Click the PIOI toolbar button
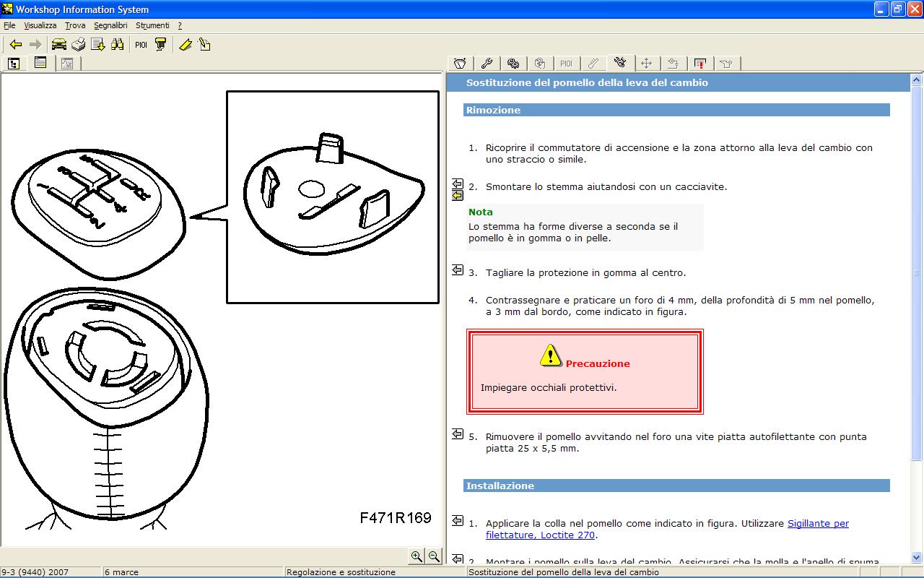The width and height of the screenshot is (924, 578). [141, 45]
